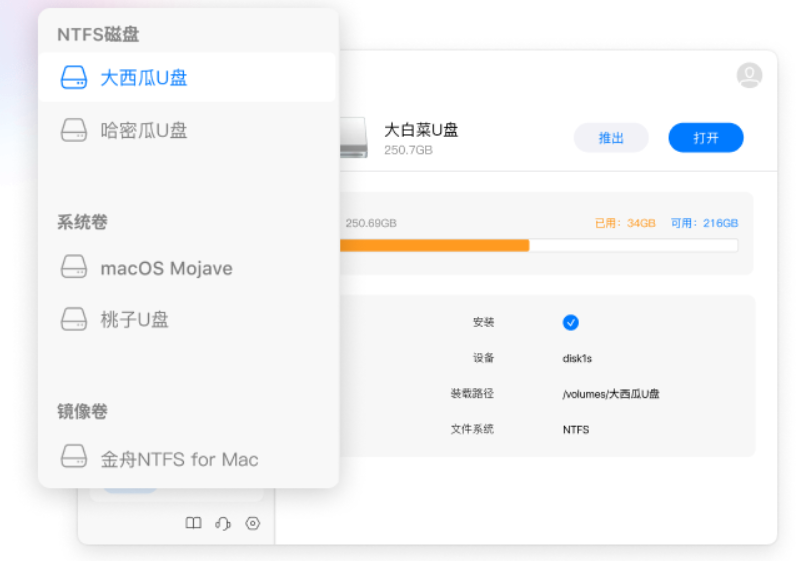Click the drive icon beside 金舟NTFS for Mac

pyautogui.click(x=74, y=456)
